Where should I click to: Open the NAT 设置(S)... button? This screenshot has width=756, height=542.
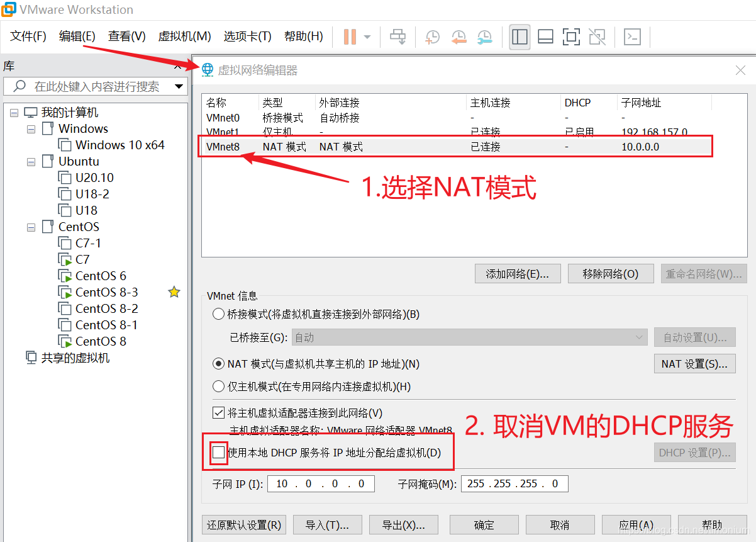(695, 363)
